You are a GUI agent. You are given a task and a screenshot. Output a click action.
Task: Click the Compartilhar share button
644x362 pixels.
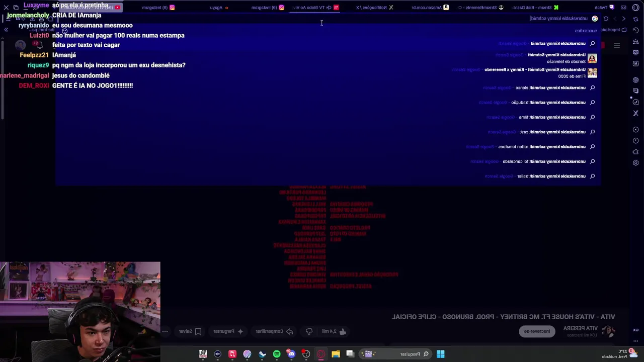275,331
